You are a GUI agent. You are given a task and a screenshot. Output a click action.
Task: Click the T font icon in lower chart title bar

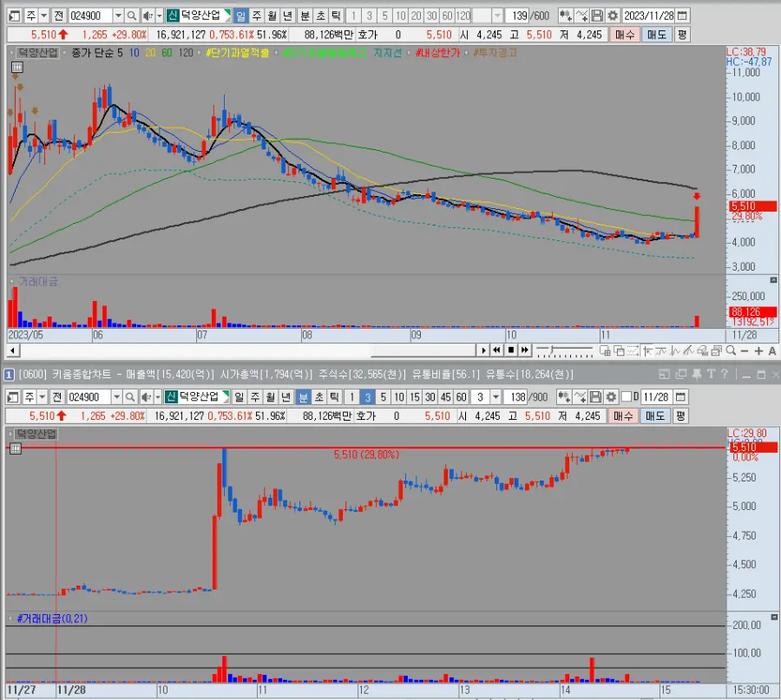[711, 374]
